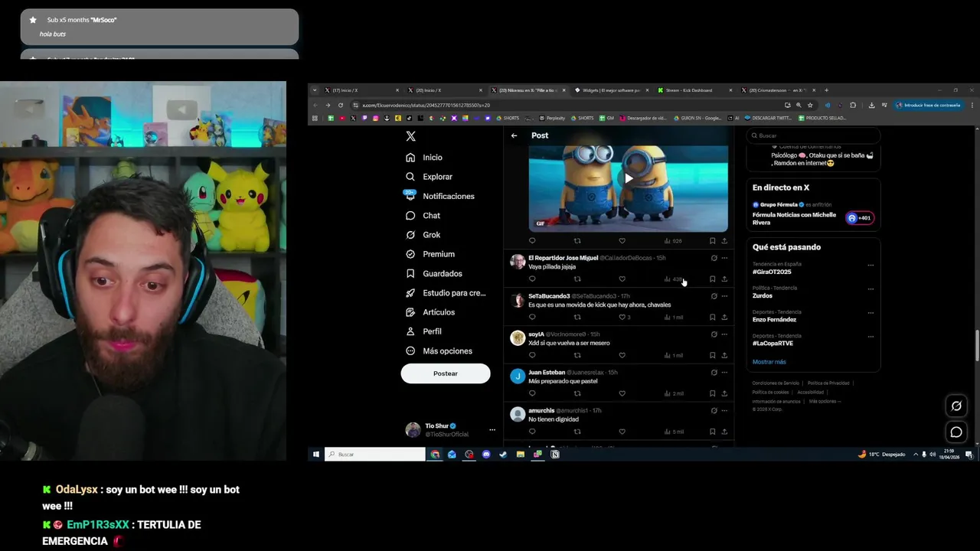The image size is (980, 551).
Task: Reply to soyIA's comment
Action: point(532,355)
